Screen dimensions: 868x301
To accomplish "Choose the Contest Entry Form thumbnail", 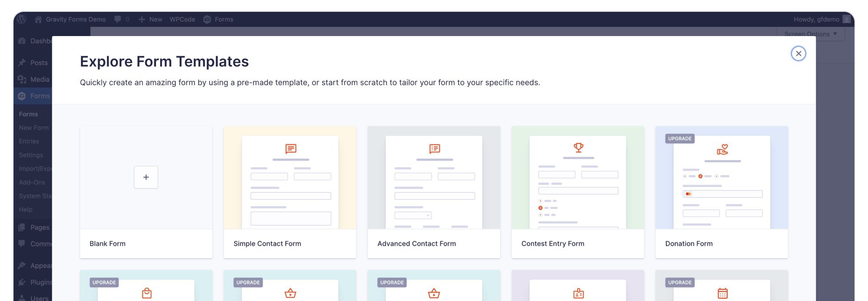I will click(x=578, y=178).
